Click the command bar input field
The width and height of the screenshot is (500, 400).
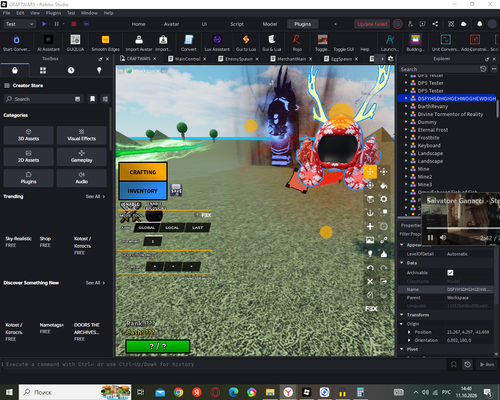pos(223,364)
